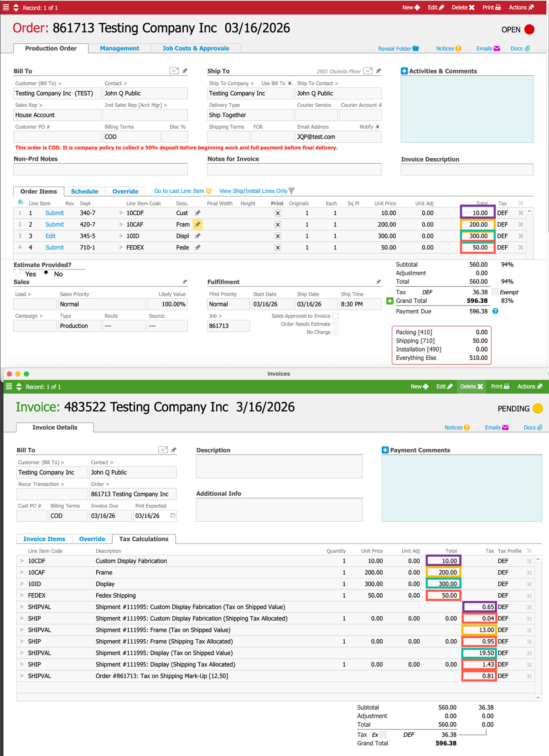This screenshot has width=549, height=756.
Task: Add an activity with the plus icon
Action: click(x=404, y=71)
